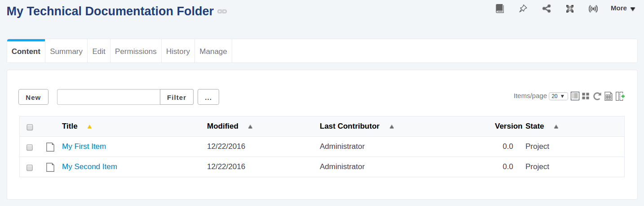Click the RSS broadcast signal icon
644x206 pixels.
pyautogui.click(x=593, y=9)
